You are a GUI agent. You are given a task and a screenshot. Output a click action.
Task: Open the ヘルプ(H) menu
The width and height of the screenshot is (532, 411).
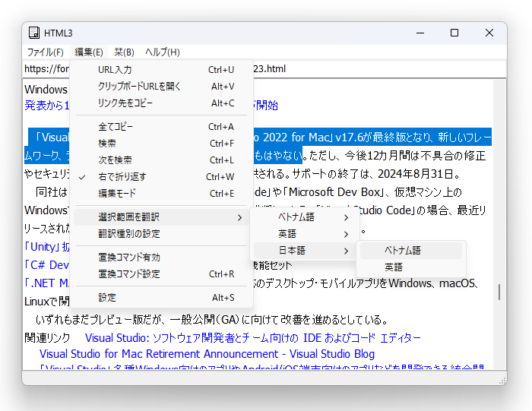[163, 52]
